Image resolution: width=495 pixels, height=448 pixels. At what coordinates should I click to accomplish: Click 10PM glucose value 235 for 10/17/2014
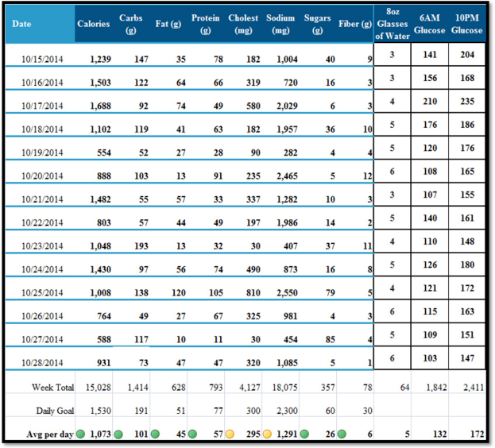pos(467,101)
